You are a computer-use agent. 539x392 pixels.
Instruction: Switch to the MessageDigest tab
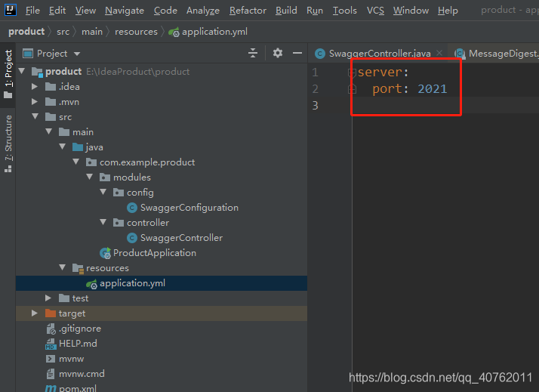(497, 54)
